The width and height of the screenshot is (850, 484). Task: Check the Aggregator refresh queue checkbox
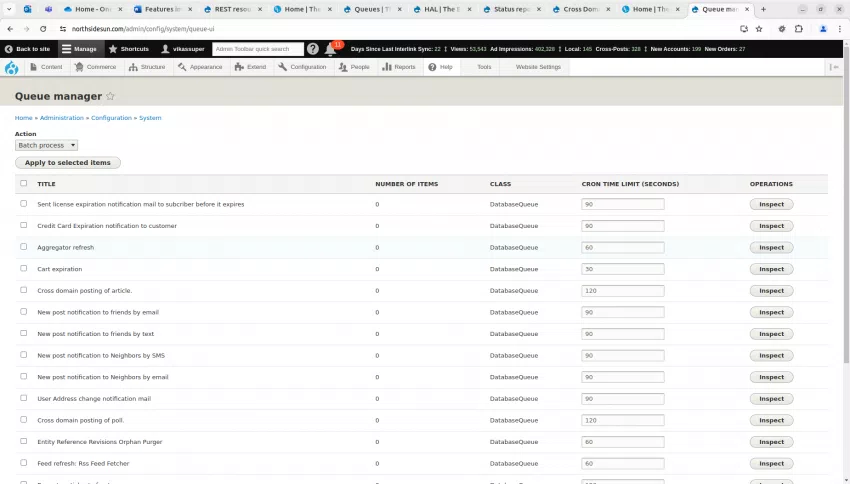click(24, 247)
